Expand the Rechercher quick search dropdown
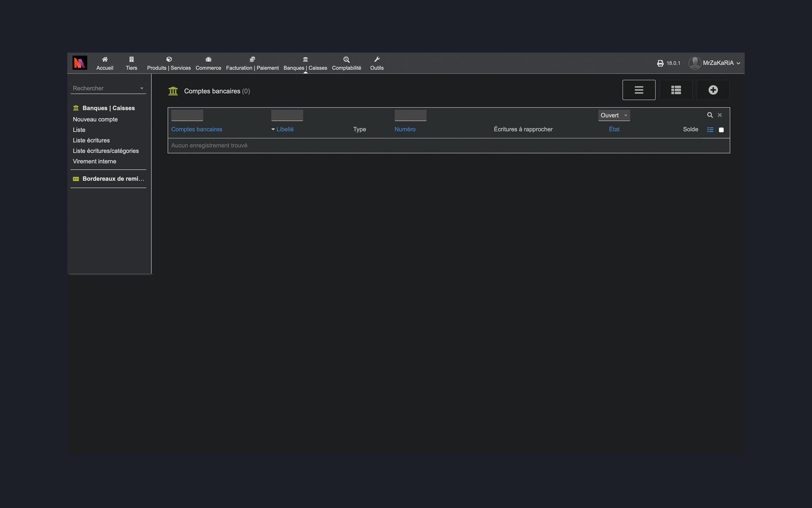The image size is (812, 508). pos(108,88)
